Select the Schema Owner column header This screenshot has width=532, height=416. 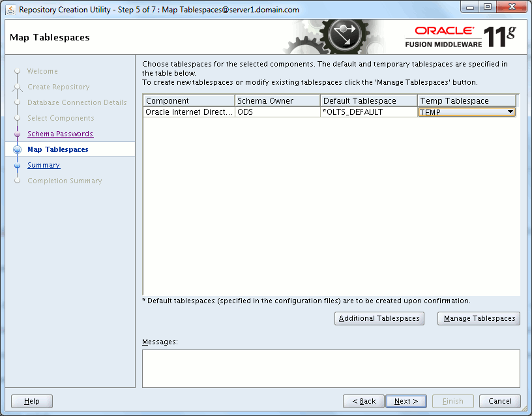point(278,101)
